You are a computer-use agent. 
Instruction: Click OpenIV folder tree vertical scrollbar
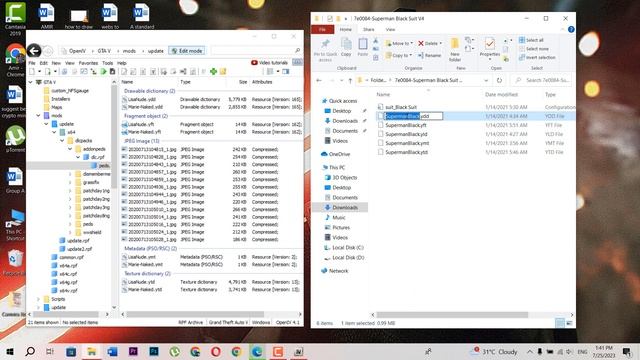(x=114, y=138)
